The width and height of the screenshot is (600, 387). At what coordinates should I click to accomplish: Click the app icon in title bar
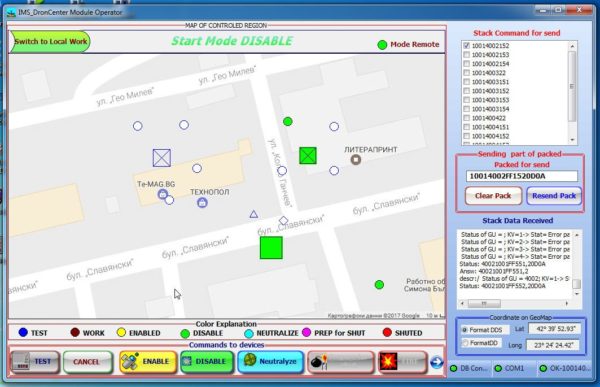(11, 12)
